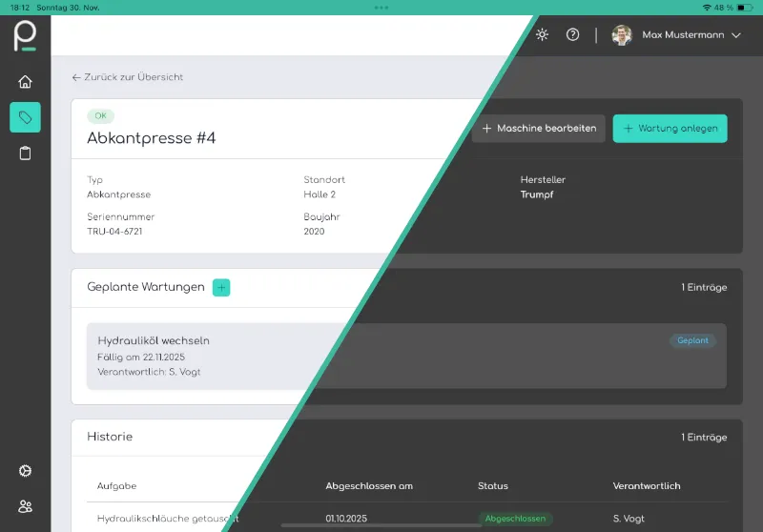This screenshot has width=763, height=532.
Task: Tap the three-dot multitasking control
Action: 381,8
